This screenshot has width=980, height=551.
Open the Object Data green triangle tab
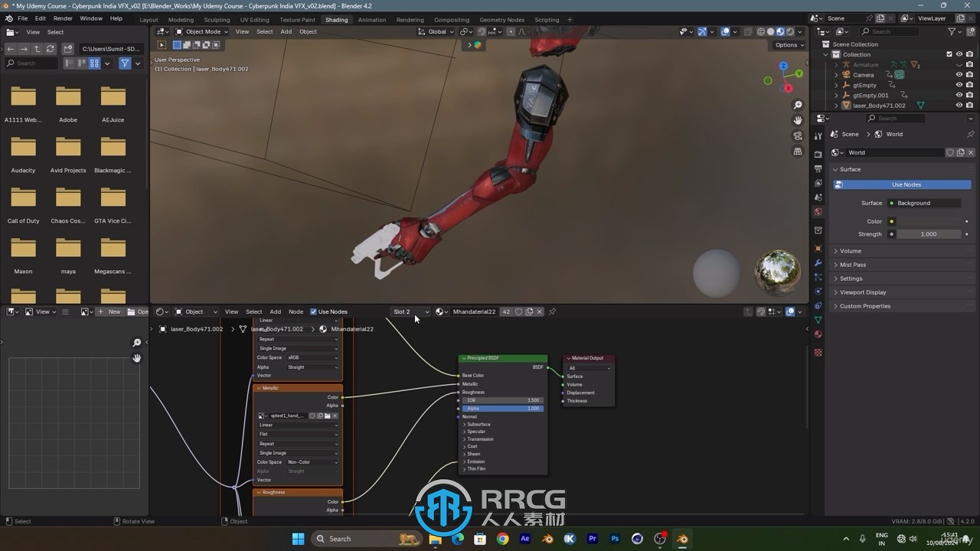[818, 320]
